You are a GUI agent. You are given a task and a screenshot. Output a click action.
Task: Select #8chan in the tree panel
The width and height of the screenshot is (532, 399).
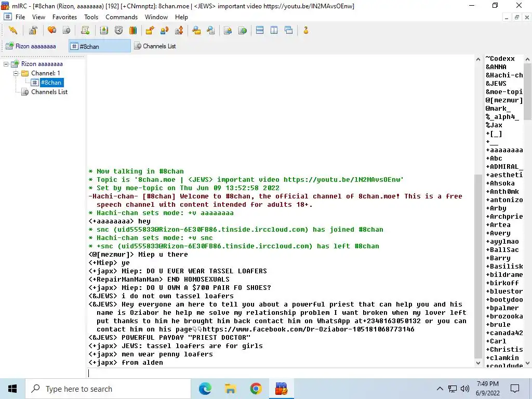51,83
